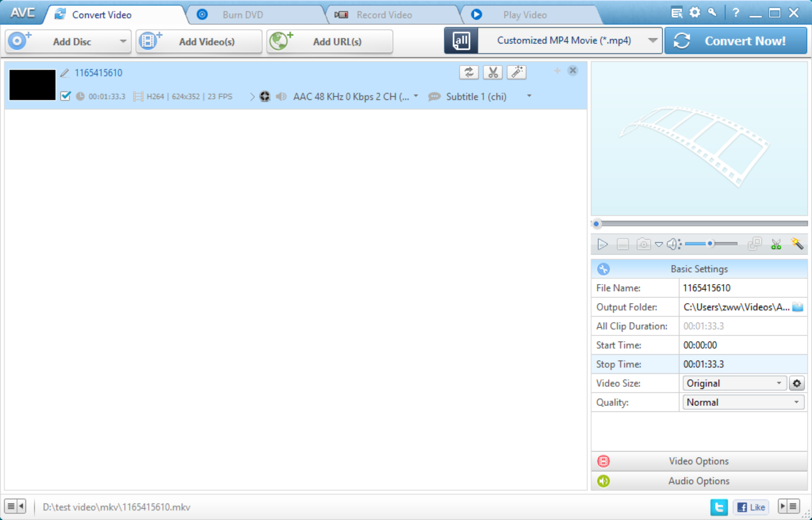Open the Video Size dropdown
This screenshot has width=812, height=520.
778,383
